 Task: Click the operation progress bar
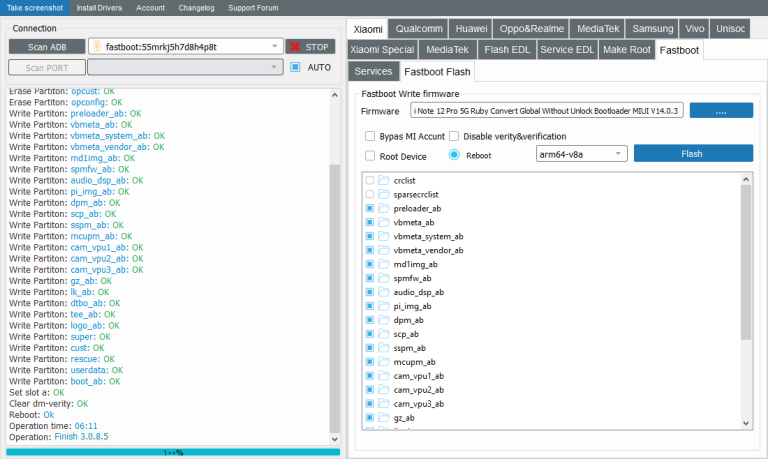(x=173, y=452)
